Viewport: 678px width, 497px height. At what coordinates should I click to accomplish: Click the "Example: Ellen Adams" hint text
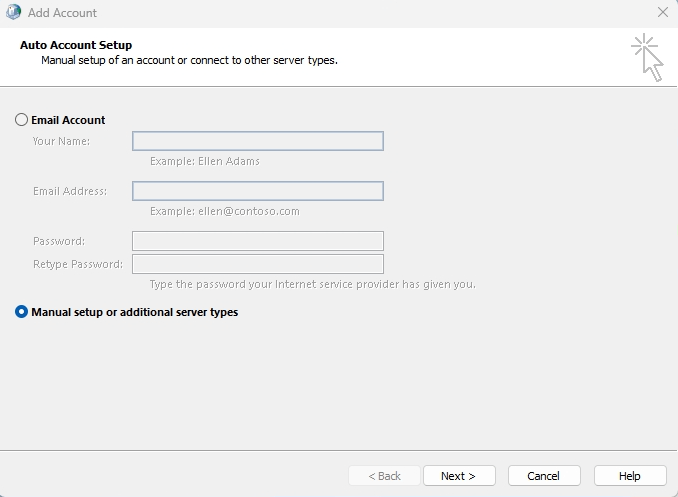pyautogui.click(x=205, y=161)
